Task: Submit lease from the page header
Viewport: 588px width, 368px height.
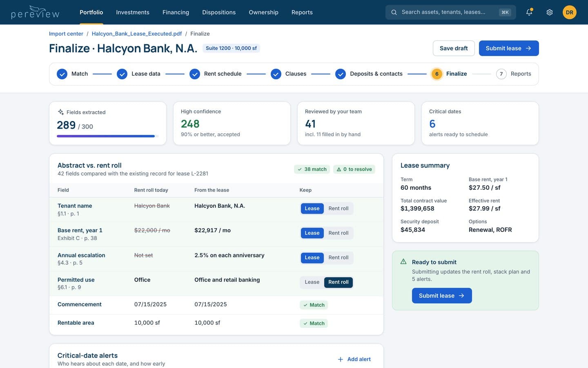Action: click(x=509, y=48)
